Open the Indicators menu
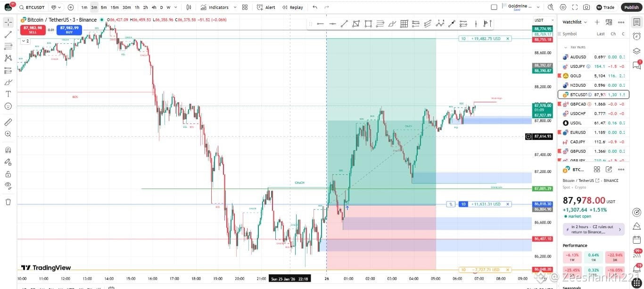644x289 pixels. click(x=215, y=7)
